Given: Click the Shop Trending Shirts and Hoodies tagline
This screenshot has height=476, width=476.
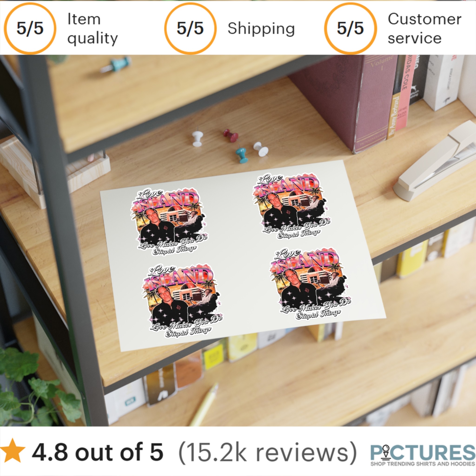Looking at the screenshot, I should click(423, 464).
